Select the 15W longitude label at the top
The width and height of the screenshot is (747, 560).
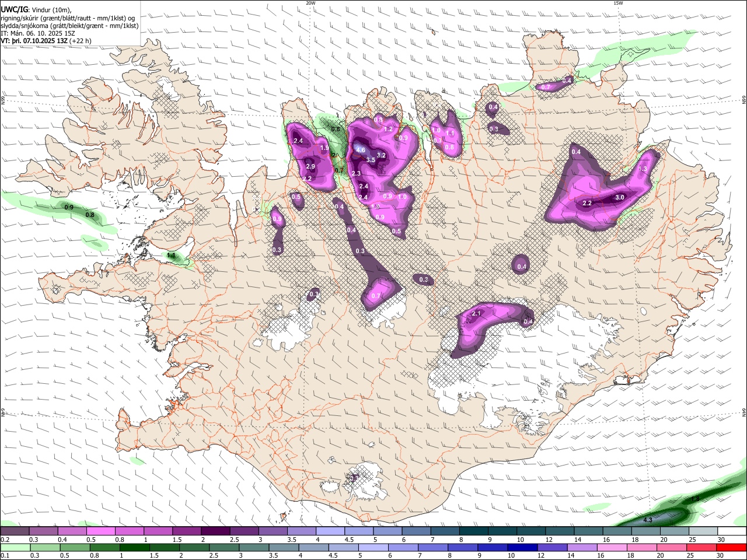click(x=618, y=3)
